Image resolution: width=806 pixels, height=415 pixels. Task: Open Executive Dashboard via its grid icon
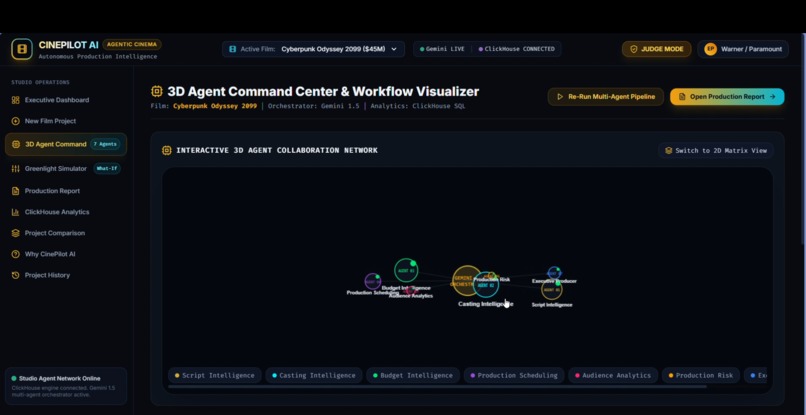(x=15, y=100)
